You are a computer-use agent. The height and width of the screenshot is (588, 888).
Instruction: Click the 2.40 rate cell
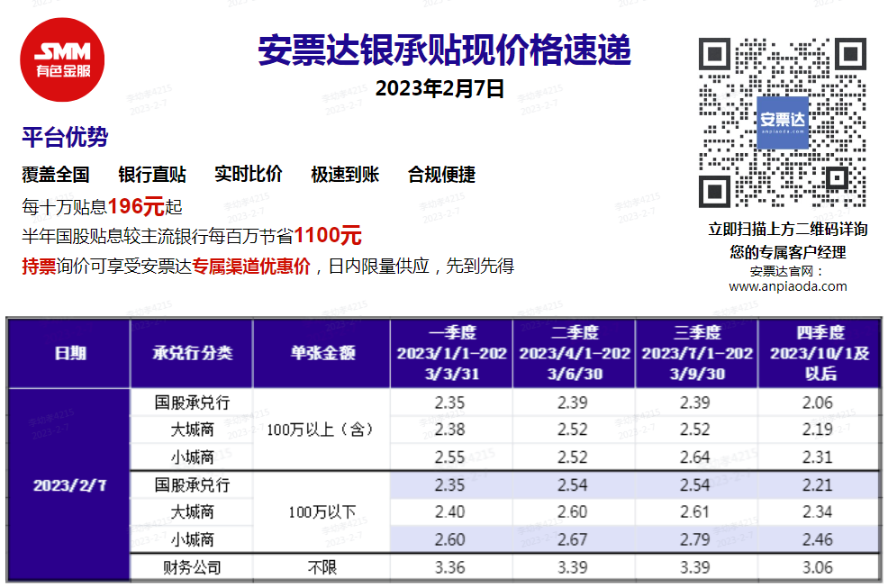449,512
